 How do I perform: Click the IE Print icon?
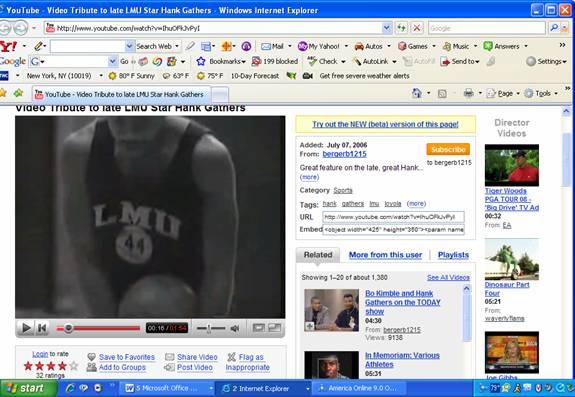tap(468, 93)
